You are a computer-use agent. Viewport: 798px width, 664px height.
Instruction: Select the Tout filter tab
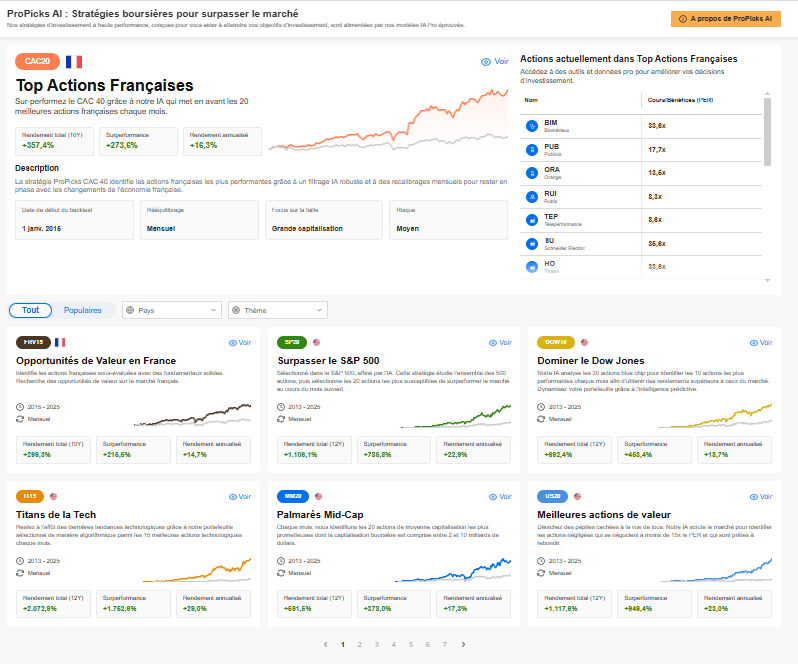coord(30,310)
